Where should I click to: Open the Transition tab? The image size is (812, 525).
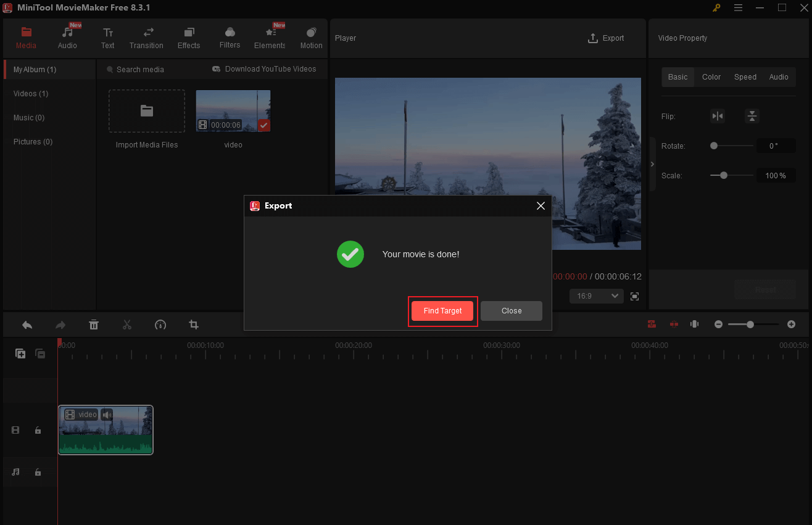146,38
